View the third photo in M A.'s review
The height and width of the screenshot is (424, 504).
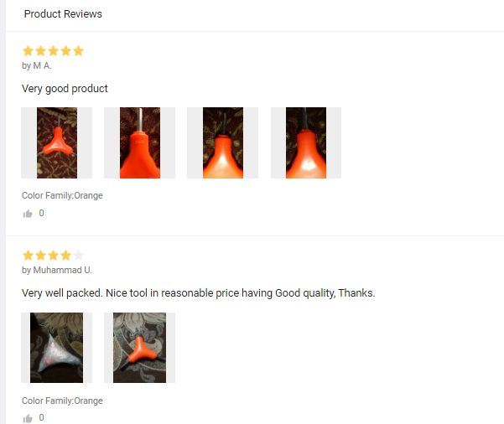tap(222, 142)
